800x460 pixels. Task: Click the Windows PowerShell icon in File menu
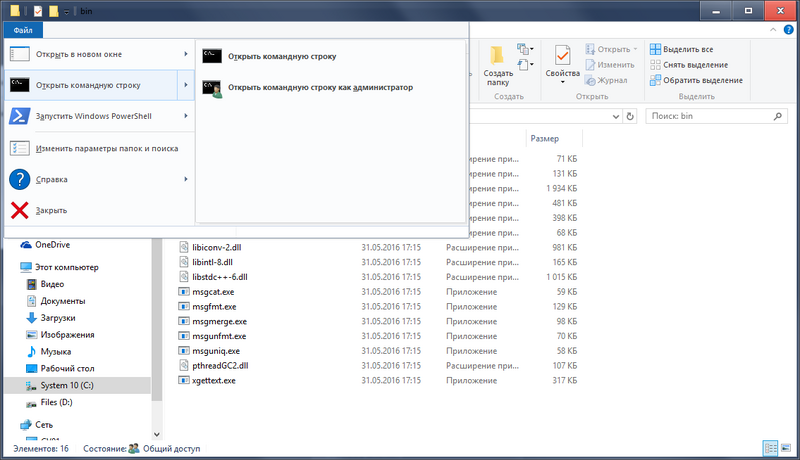pos(19,116)
